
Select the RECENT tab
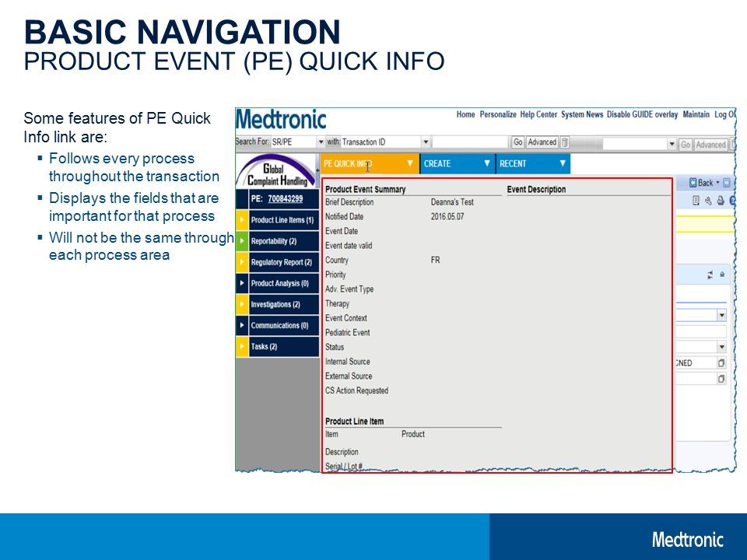pos(532,163)
